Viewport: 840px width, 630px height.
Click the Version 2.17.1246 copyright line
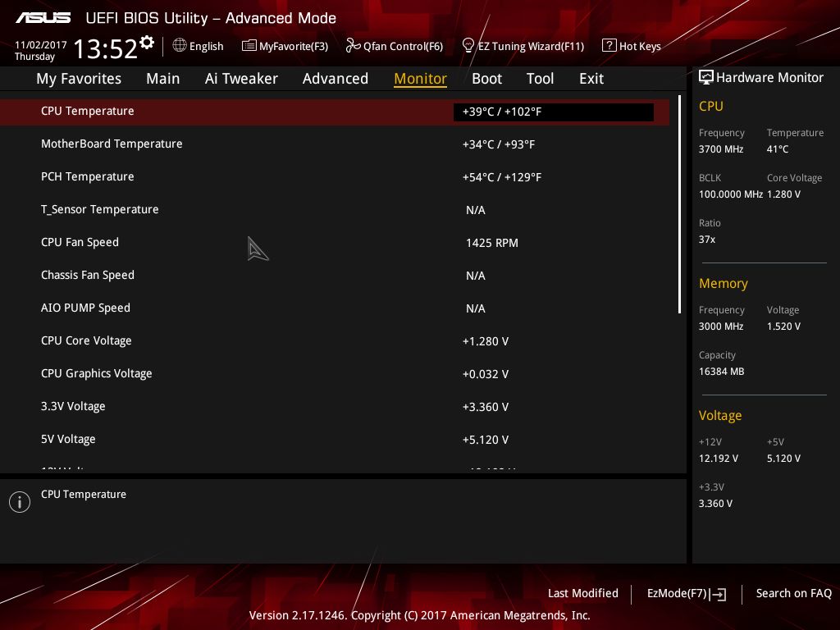pyautogui.click(x=419, y=615)
